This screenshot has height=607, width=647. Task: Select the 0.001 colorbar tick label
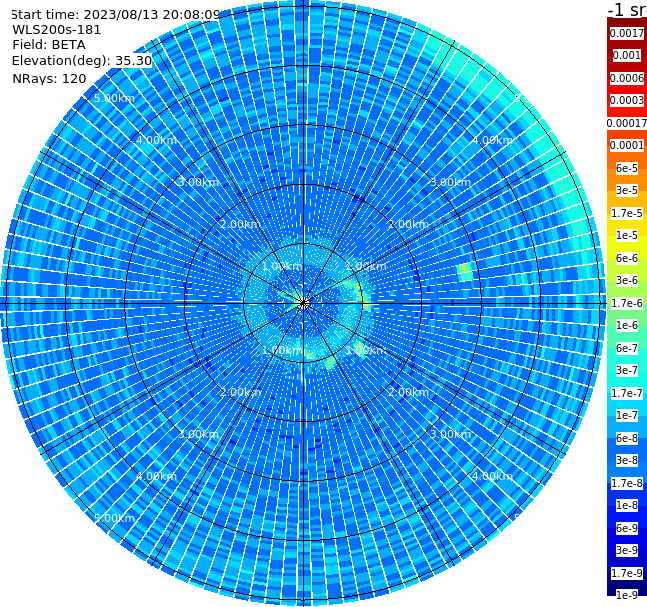pos(627,55)
